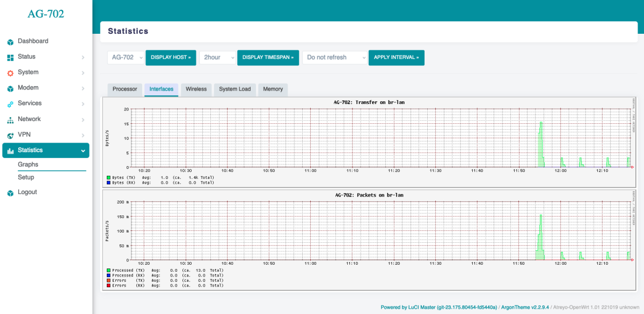644x314 pixels.
Task: Click the Atreyo-OpenWrt version text
Action: tap(596, 308)
